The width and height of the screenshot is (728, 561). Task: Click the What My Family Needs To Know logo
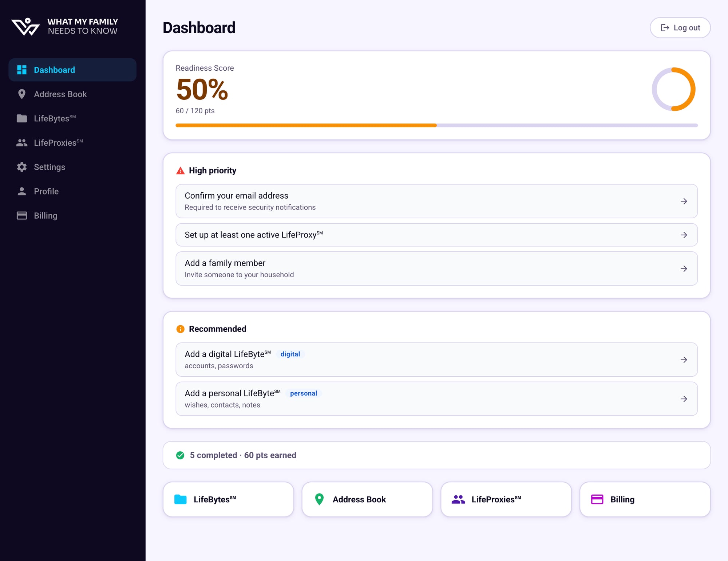pyautogui.click(x=64, y=26)
